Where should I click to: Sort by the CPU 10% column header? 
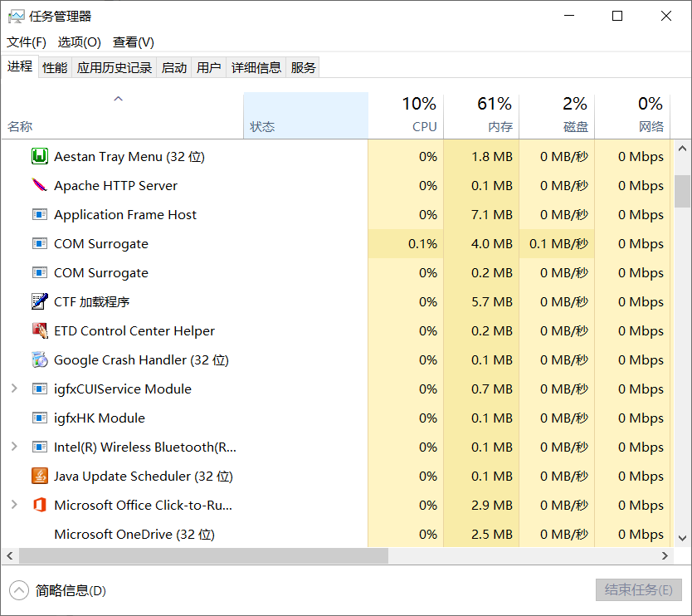point(406,116)
